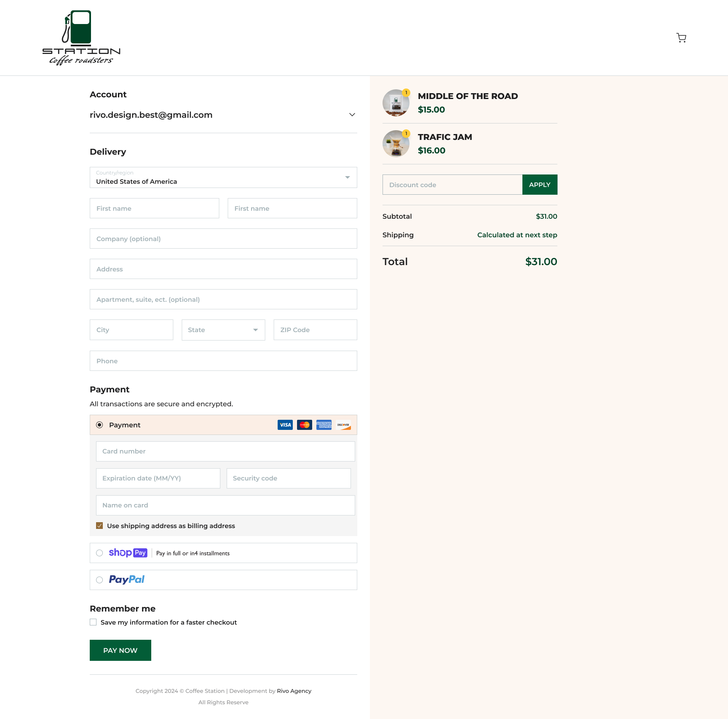728x719 pixels.
Task: Open the Country/region dropdown
Action: pos(223,177)
